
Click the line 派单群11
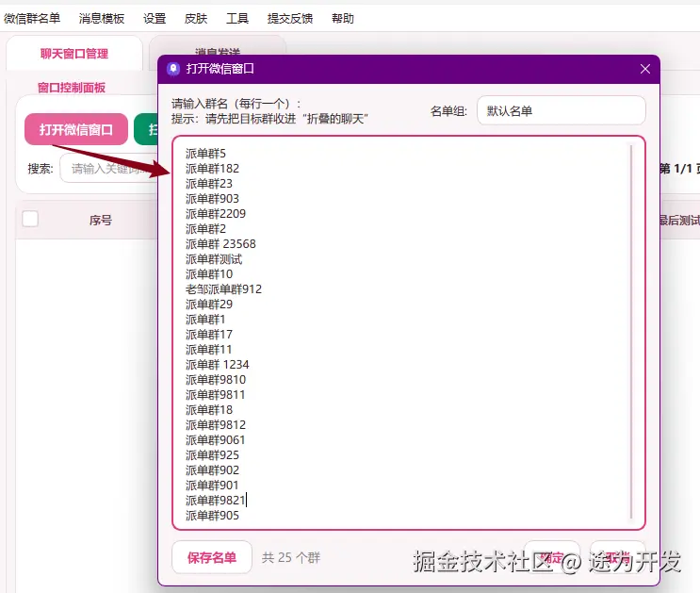tap(208, 350)
